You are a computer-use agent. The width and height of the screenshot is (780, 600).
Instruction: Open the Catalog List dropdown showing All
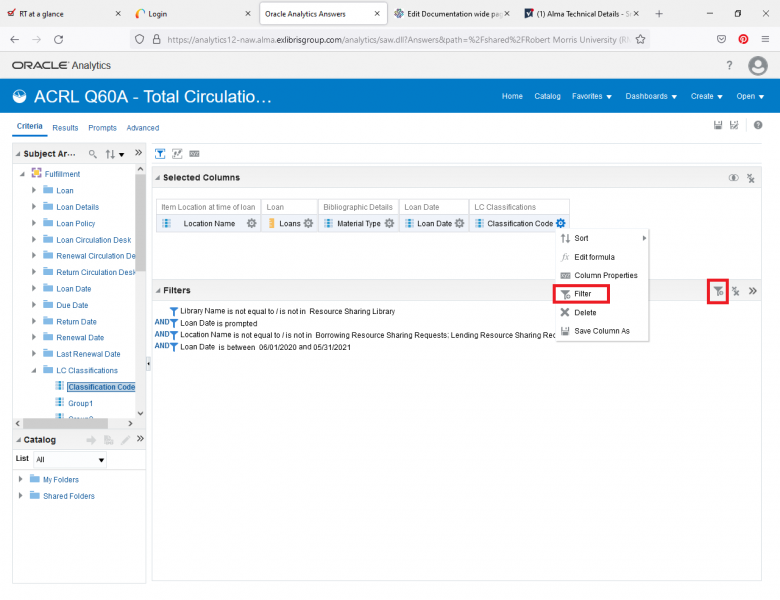click(x=70, y=460)
